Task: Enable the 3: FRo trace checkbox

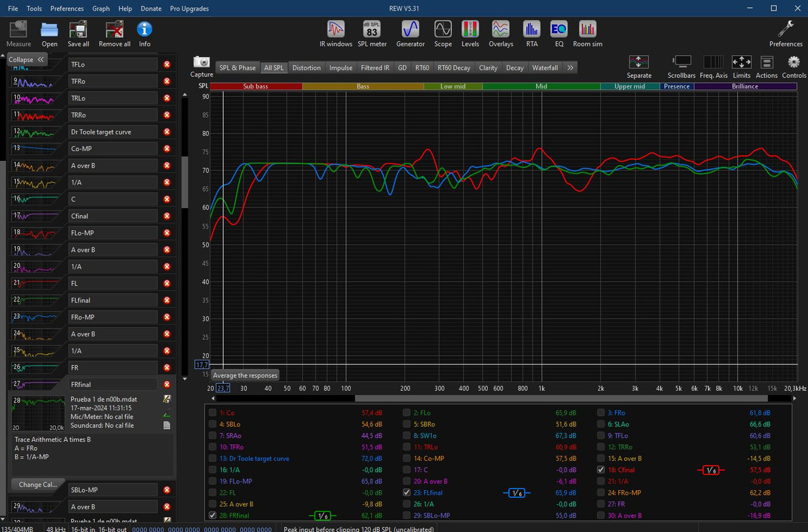Action: click(601, 413)
